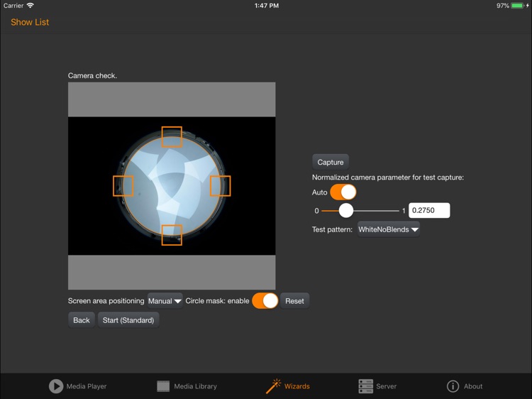Click the Media Library film icon
The width and height of the screenshot is (532, 399).
[x=163, y=386]
